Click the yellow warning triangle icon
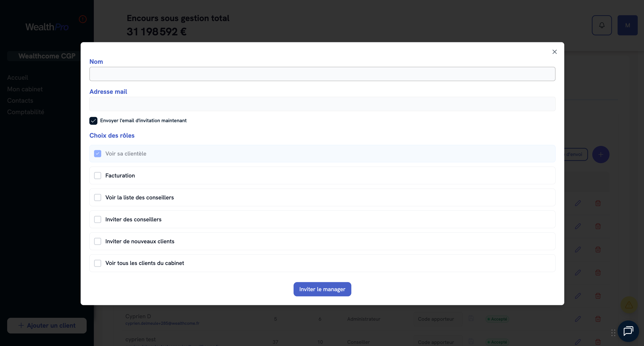 pyautogui.click(x=629, y=305)
